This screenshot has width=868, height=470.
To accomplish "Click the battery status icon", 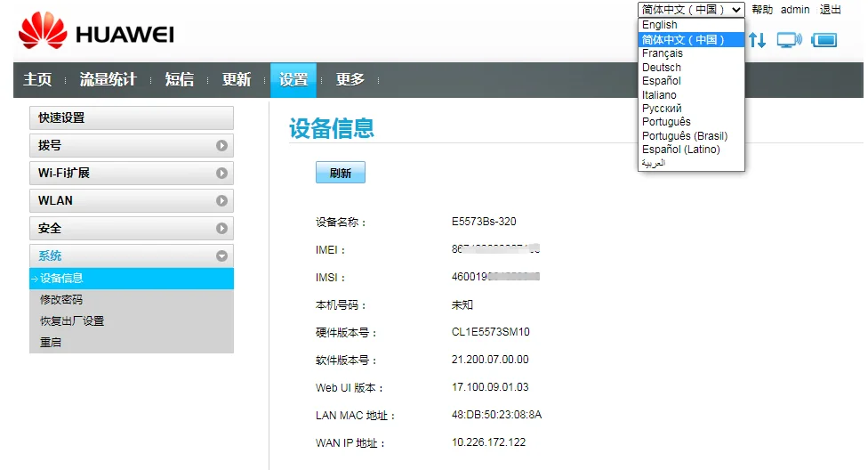I will coord(824,40).
